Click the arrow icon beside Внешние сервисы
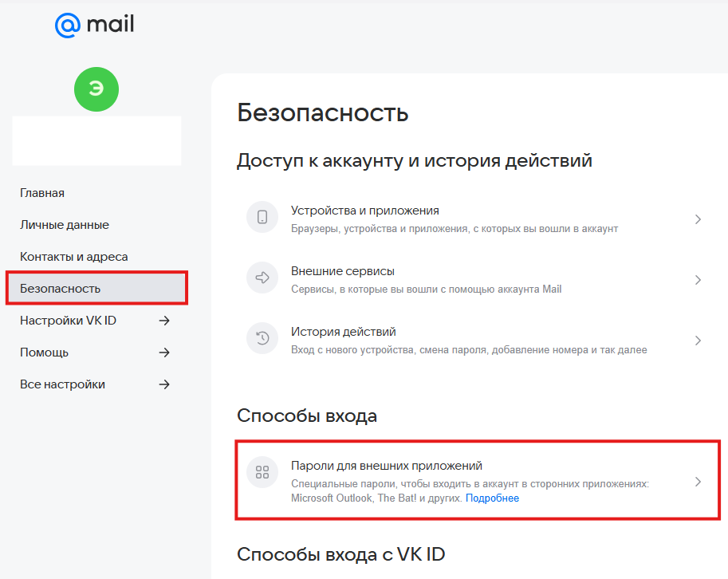This screenshot has width=728, height=579. point(262,278)
